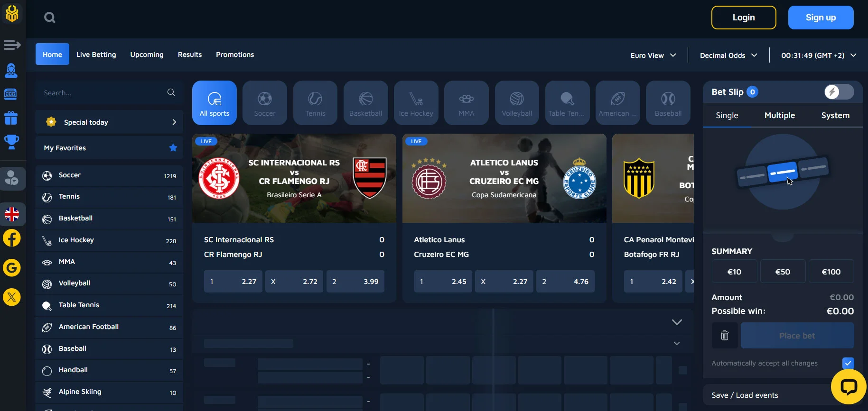Open the live casino dealer icon

click(x=11, y=71)
